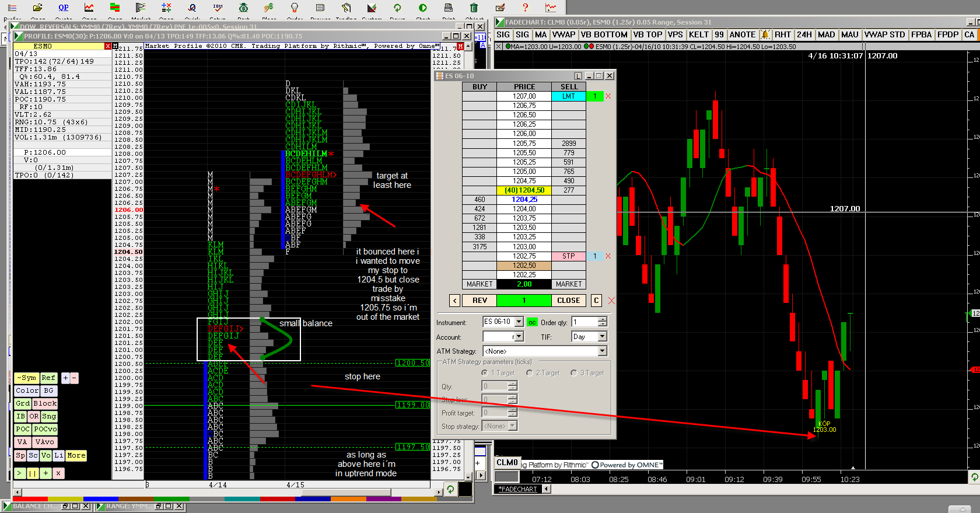
Task: Click the ~Sym symbol button
Action: 26,378
